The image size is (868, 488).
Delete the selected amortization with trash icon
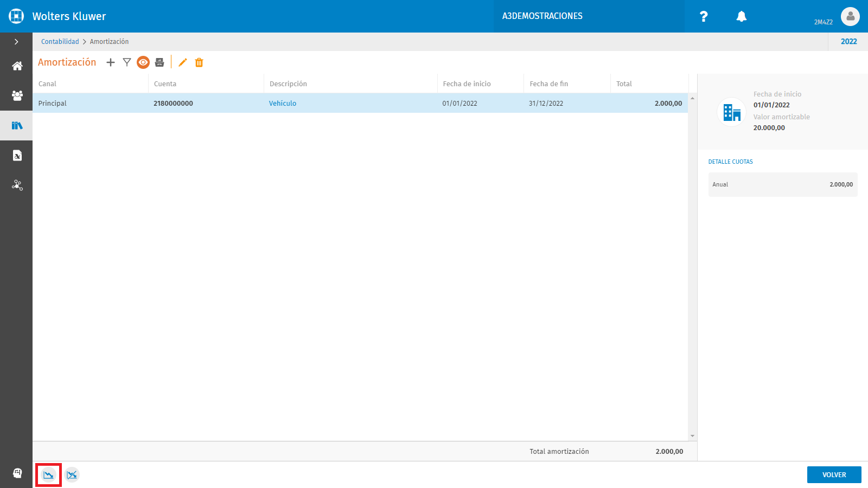pos(199,62)
